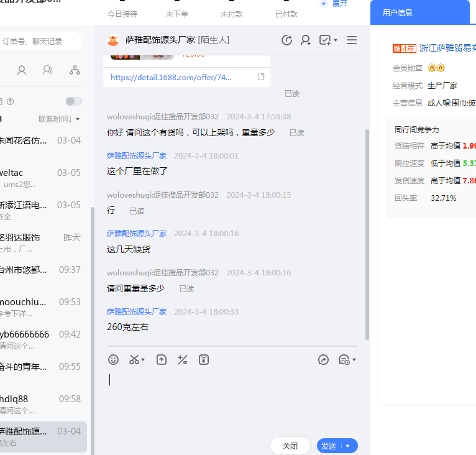Toggle the switch above the contact list
The height and width of the screenshot is (455, 476).
point(73,101)
